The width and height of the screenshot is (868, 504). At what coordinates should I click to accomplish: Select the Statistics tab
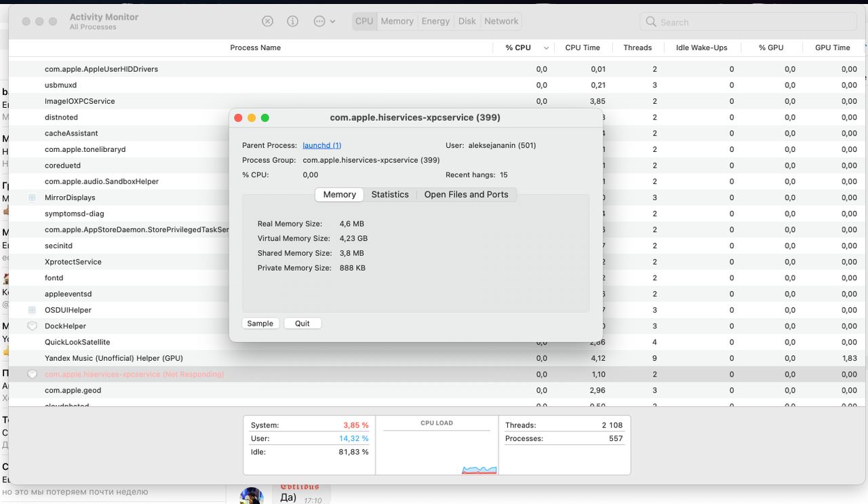point(390,194)
